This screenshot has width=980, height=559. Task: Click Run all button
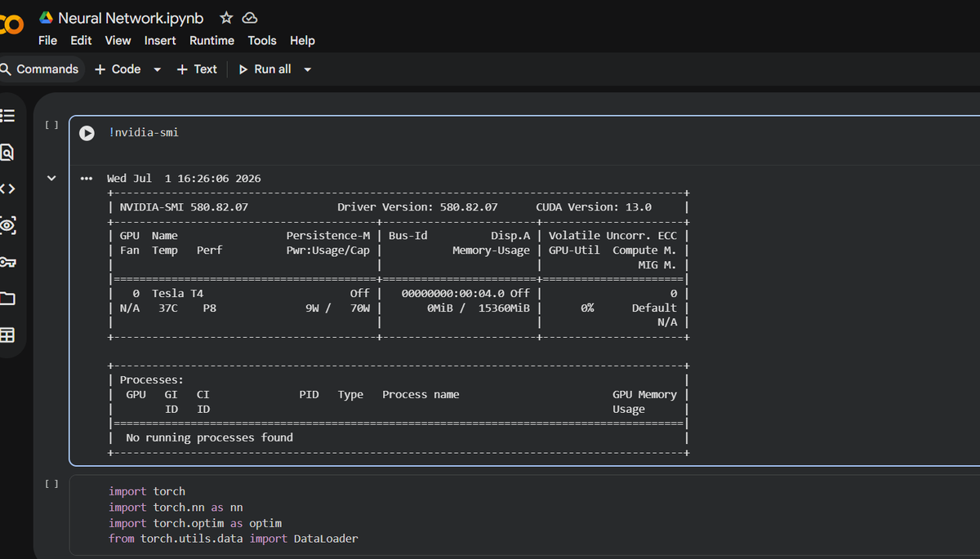(x=265, y=69)
